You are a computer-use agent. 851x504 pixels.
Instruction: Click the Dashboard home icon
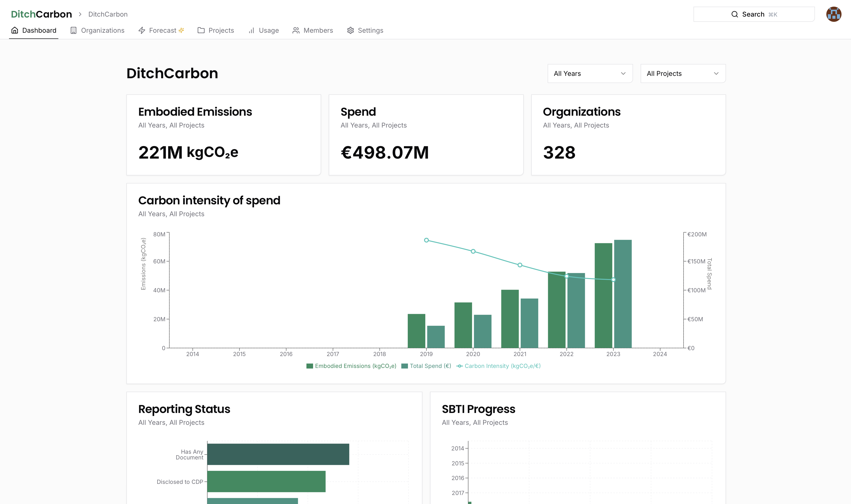coord(15,30)
